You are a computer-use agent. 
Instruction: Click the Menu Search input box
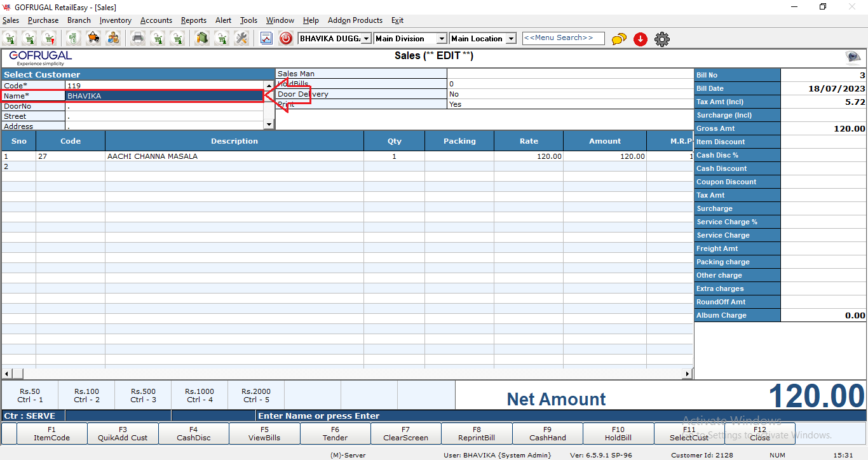563,38
